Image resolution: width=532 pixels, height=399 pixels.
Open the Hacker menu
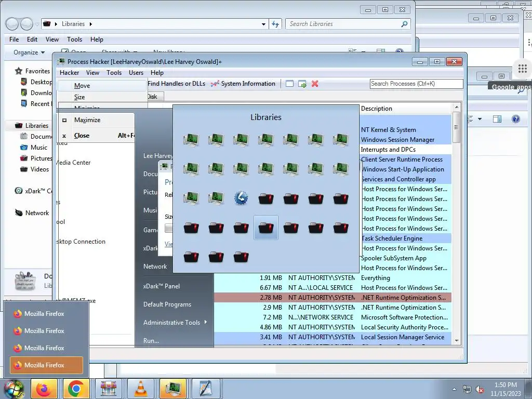point(69,73)
